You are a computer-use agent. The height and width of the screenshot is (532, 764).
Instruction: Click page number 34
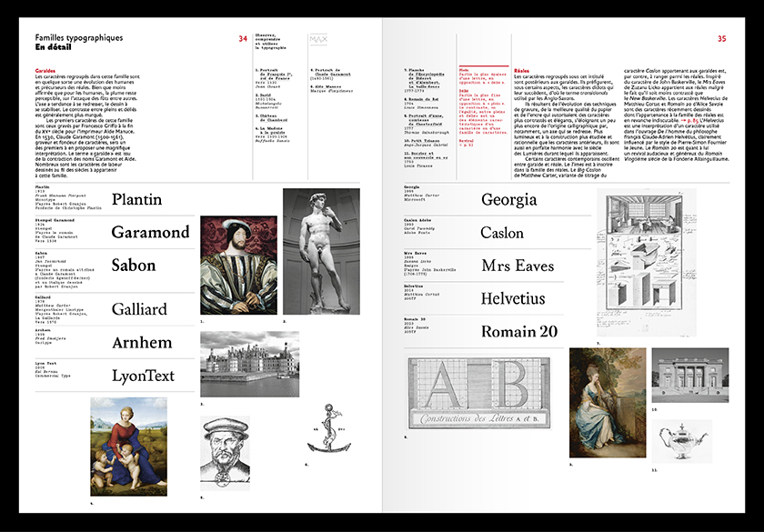(243, 38)
